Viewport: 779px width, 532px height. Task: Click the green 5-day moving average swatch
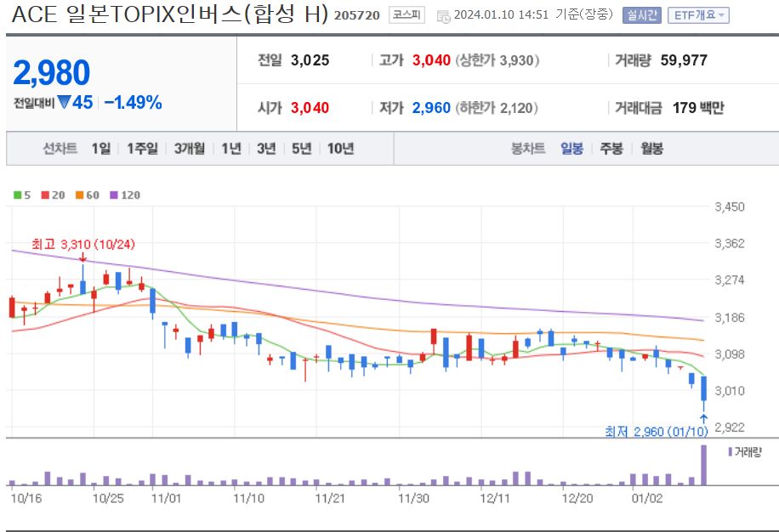[17, 195]
